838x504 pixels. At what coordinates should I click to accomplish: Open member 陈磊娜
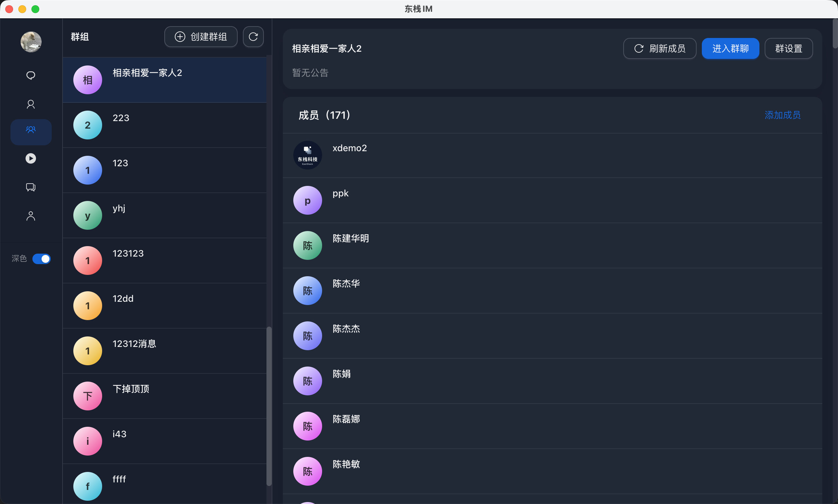click(552, 426)
